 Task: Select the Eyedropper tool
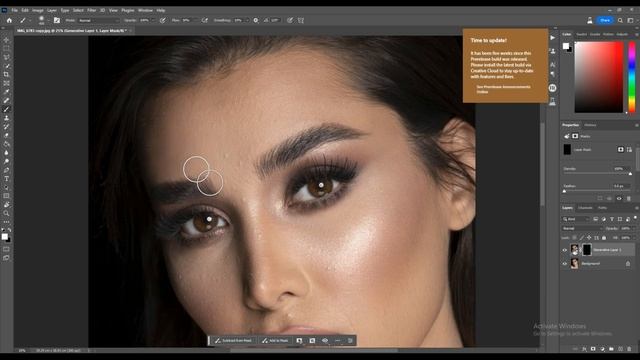[7, 92]
